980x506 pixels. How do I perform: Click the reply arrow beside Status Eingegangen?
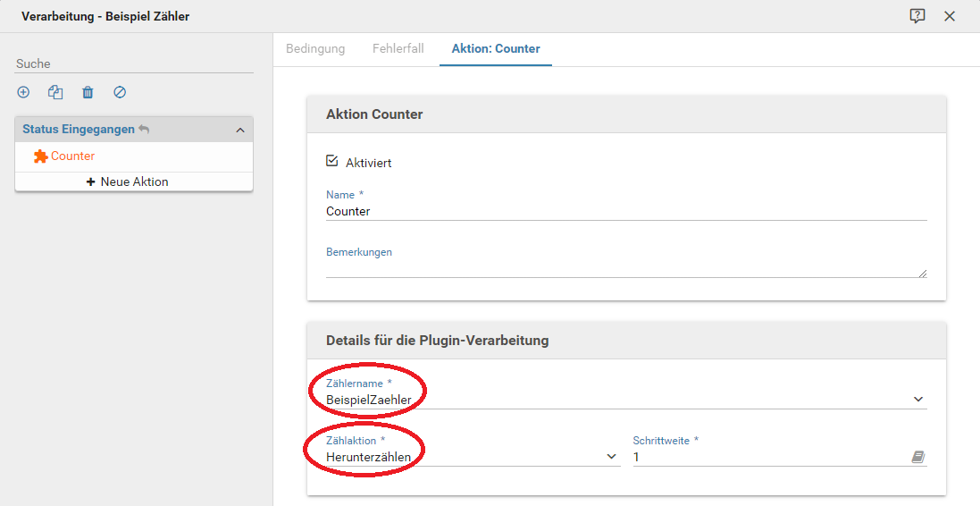144,130
